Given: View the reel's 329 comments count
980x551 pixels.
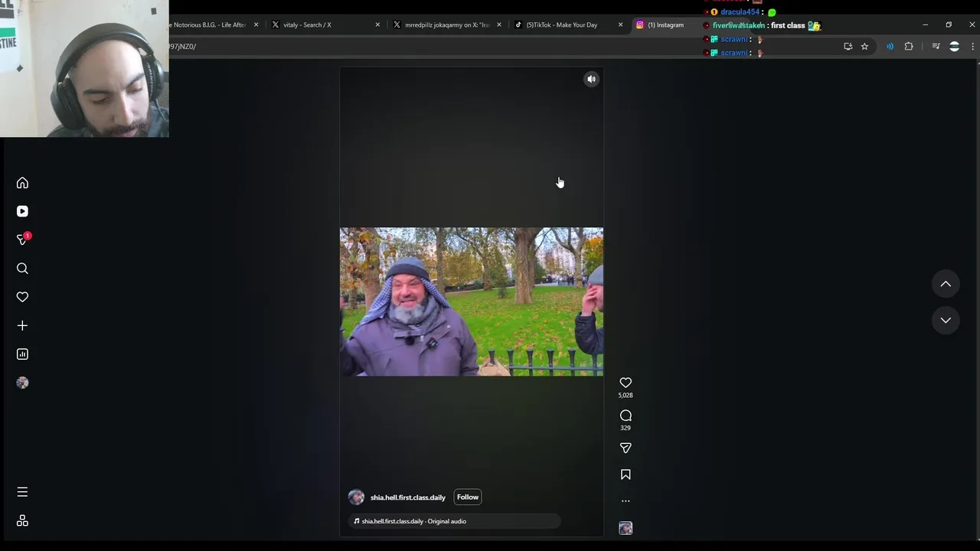Looking at the screenshot, I should tap(626, 428).
